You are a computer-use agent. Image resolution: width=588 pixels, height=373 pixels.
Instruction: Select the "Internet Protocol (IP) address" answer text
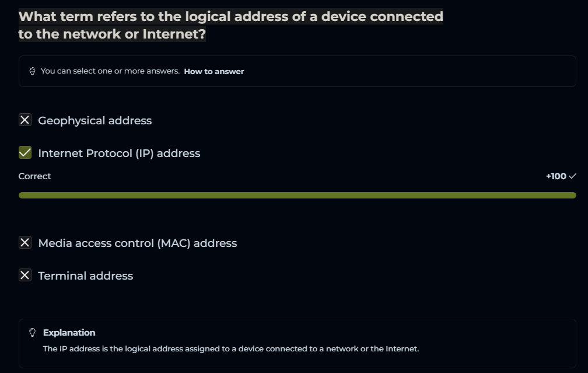click(119, 154)
